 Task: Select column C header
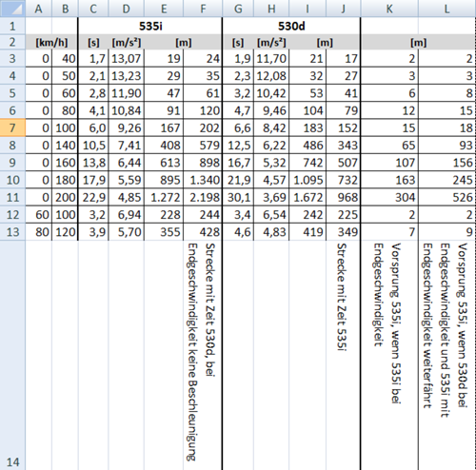pos(93,9)
